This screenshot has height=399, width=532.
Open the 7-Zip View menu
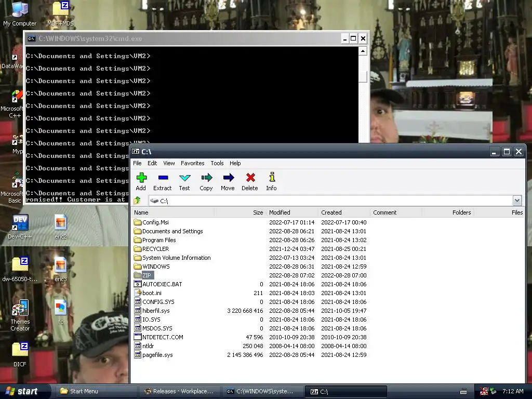coord(169,163)
